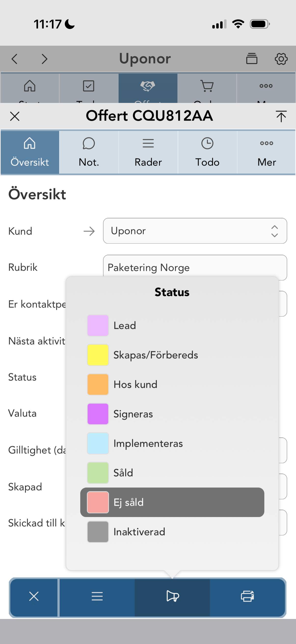
Task: Switch to the Översikt tab
Action: [x=30, y=152]
